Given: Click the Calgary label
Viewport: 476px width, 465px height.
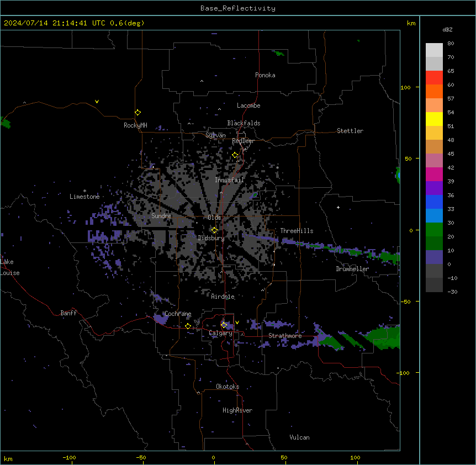Looking at the screenshot, I should [221, 333].
